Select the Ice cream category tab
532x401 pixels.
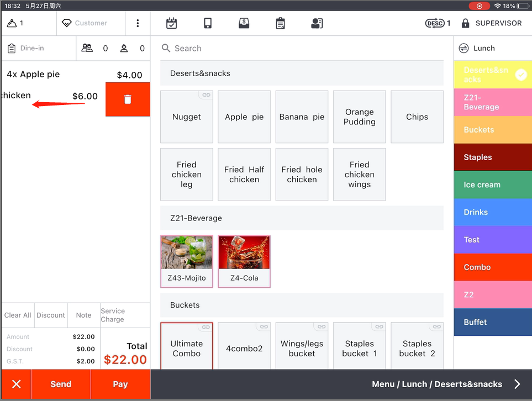492,185
